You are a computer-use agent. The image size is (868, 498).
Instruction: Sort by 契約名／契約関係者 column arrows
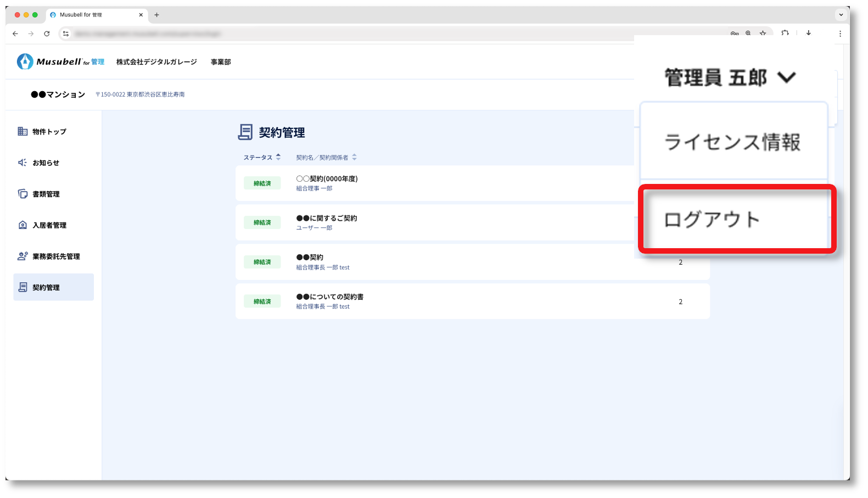coord(354,157)
